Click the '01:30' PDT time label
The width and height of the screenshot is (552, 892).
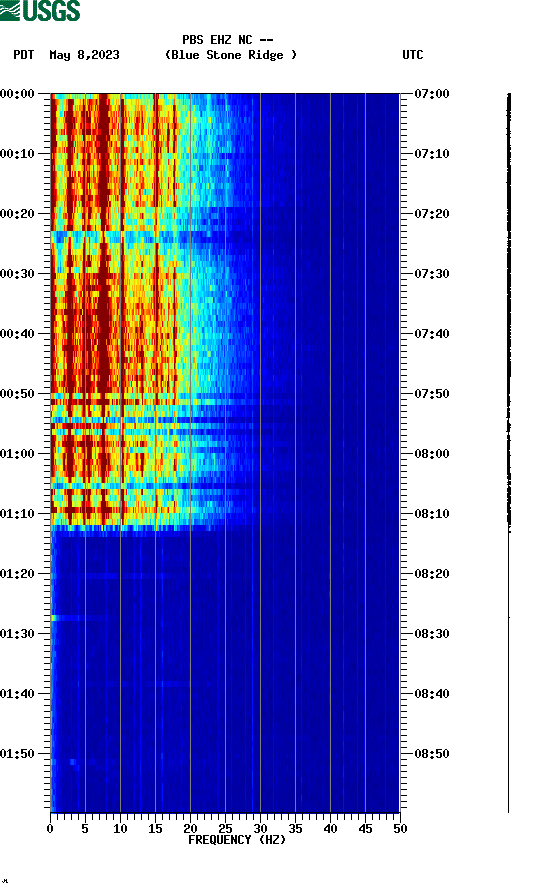tap(18, 634)
